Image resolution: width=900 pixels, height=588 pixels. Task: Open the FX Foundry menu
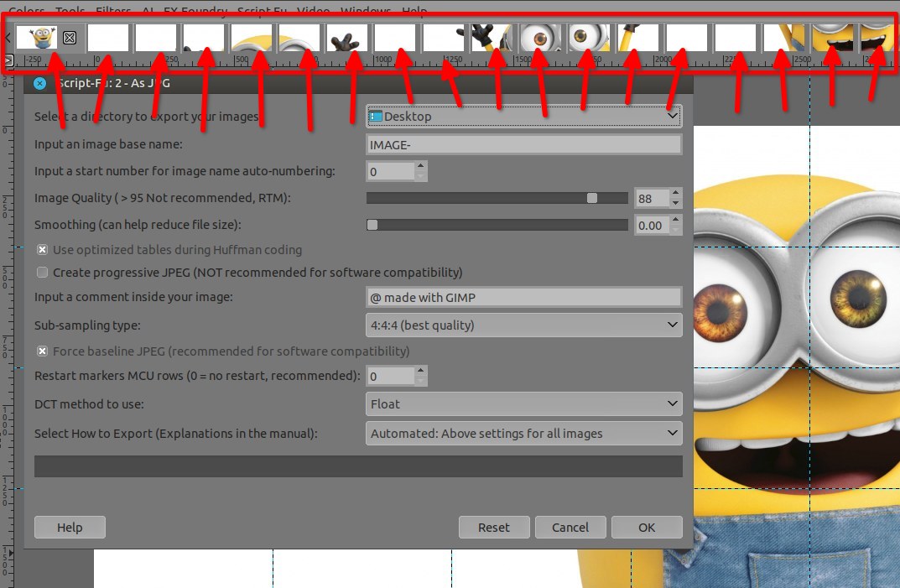[x=195, y=10]
